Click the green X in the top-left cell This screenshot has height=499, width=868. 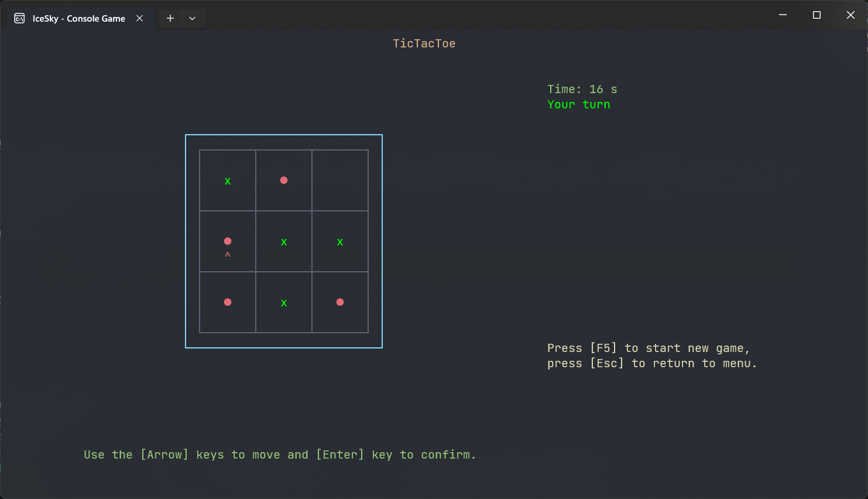click(228, 182)
